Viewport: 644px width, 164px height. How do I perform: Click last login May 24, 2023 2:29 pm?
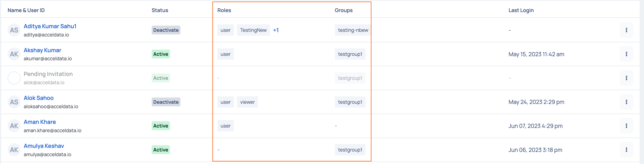pyautogui.click(x=536, y=102)
